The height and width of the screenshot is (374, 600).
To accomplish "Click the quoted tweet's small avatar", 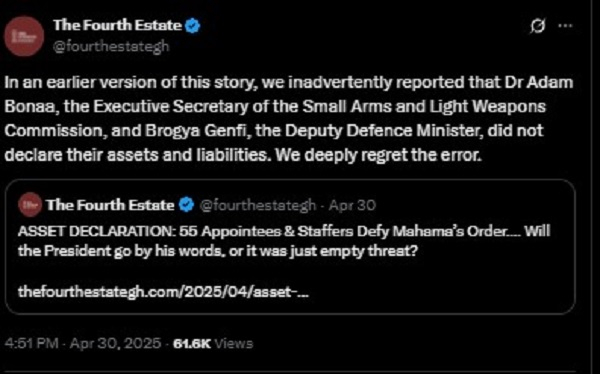I will 29,205.
